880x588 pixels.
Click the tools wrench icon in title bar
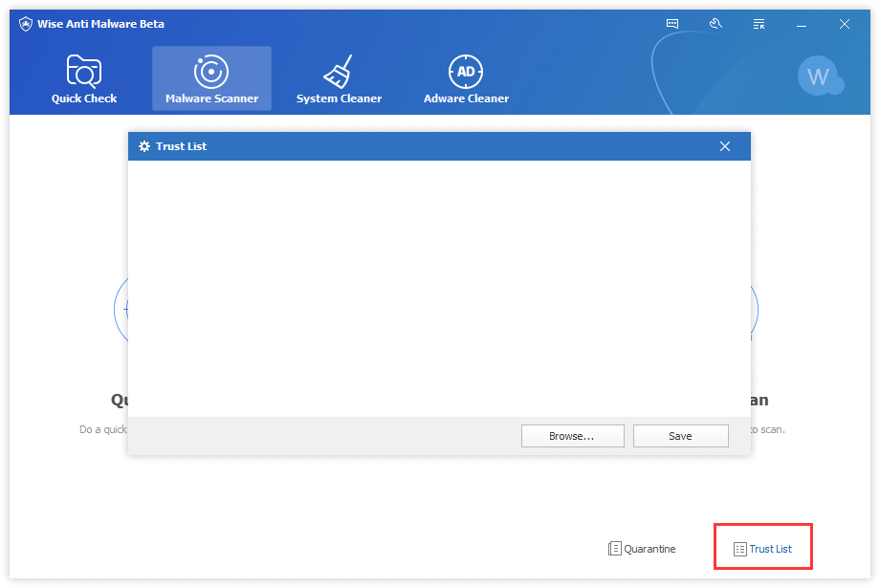pos(715,24)
